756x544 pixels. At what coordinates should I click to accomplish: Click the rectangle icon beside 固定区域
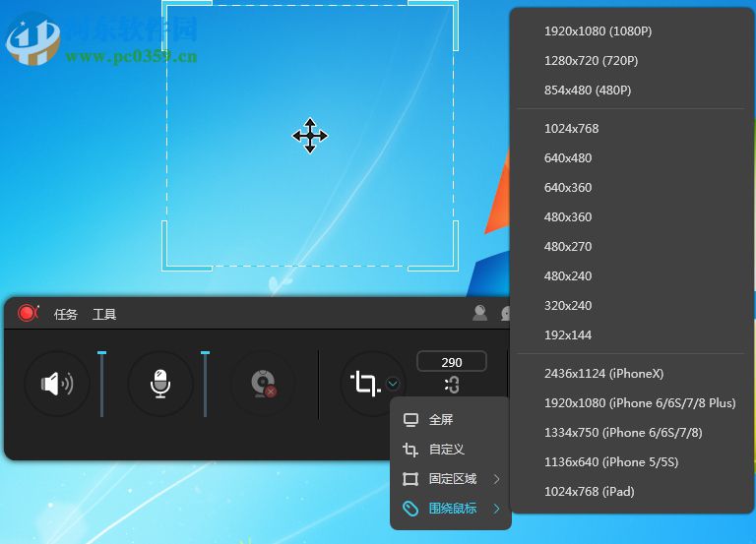[x=410, y=479]
